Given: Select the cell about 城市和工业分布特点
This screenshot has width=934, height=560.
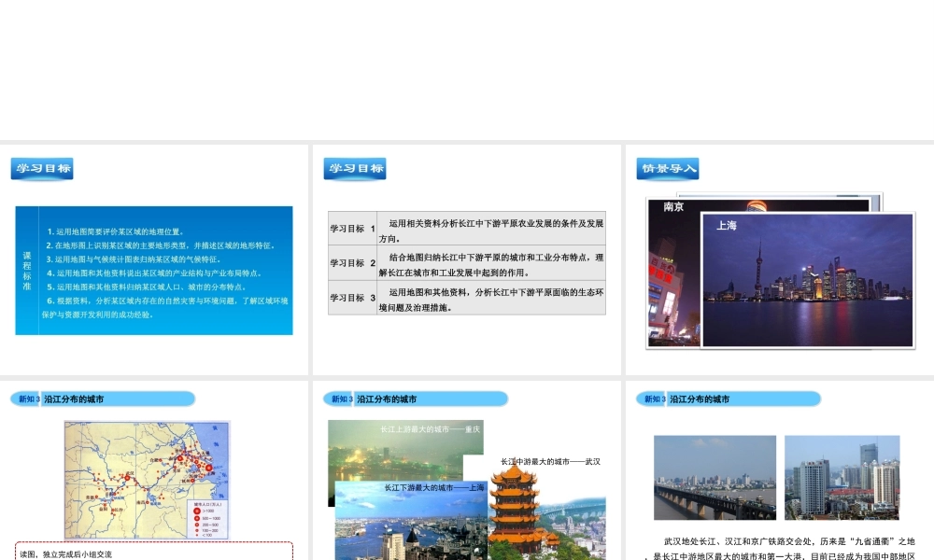Looking at the screenshot, I should coord(491,265).
